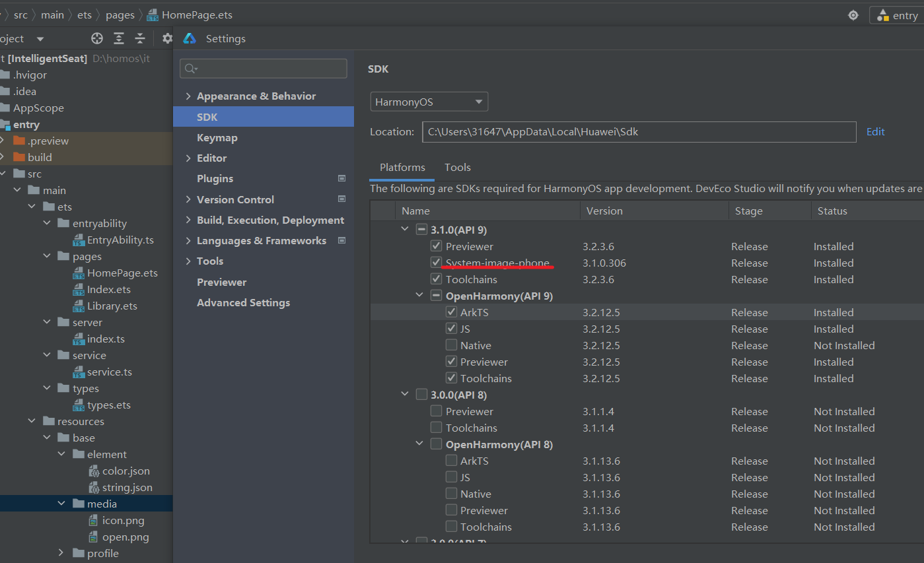
Task: Open the HarmonyOS SDK type dropdown
Action: 429,102
